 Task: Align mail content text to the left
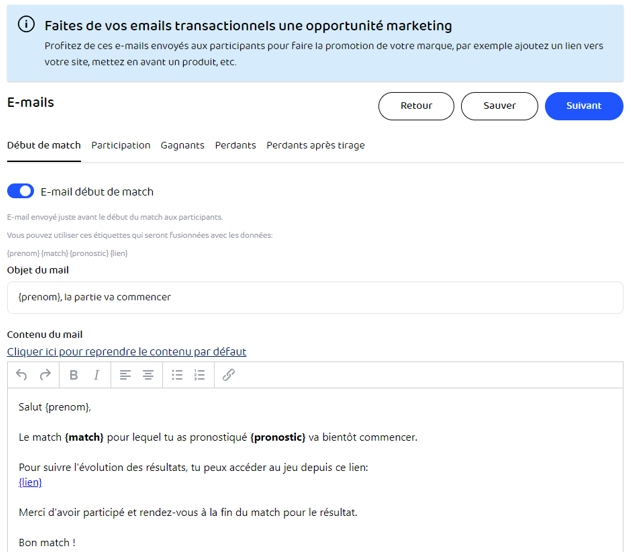(x=125, y=375)
